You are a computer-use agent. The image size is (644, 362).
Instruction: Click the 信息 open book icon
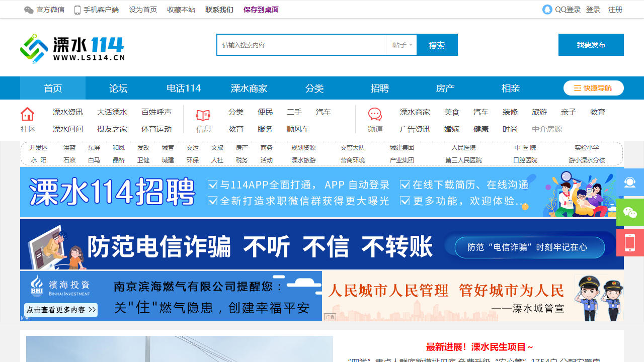tap(203, 115)
